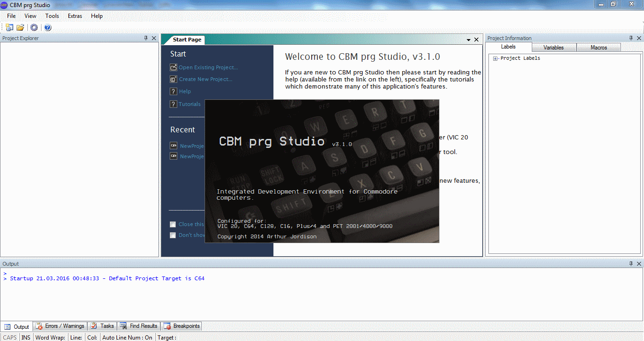Open Options via the gear icon
Screen dimensions: 644x341
point(34,28)
